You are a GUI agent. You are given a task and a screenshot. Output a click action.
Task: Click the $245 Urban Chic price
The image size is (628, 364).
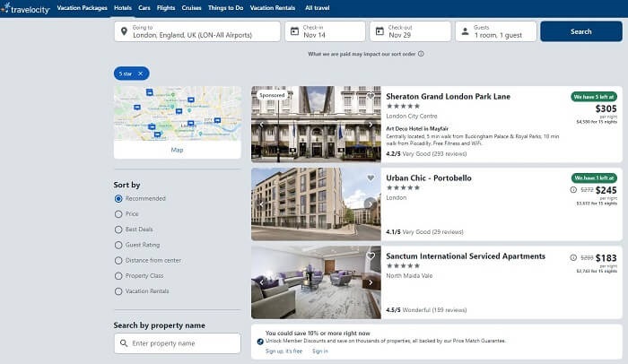click(x=606, y=190)
